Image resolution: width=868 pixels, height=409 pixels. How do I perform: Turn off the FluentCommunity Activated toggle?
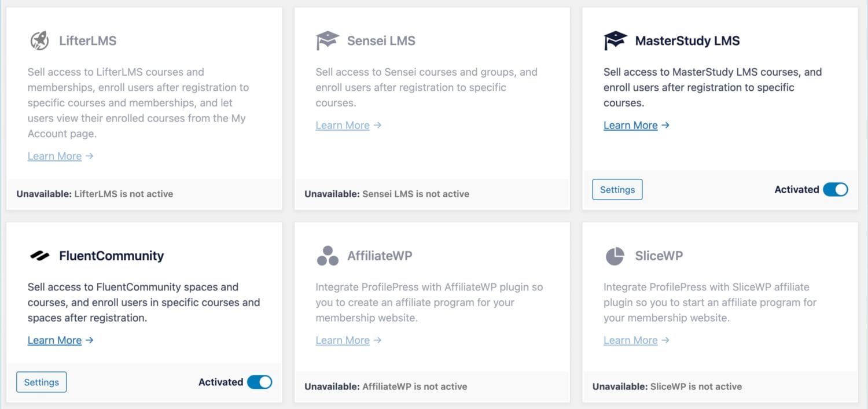[259, 382]
